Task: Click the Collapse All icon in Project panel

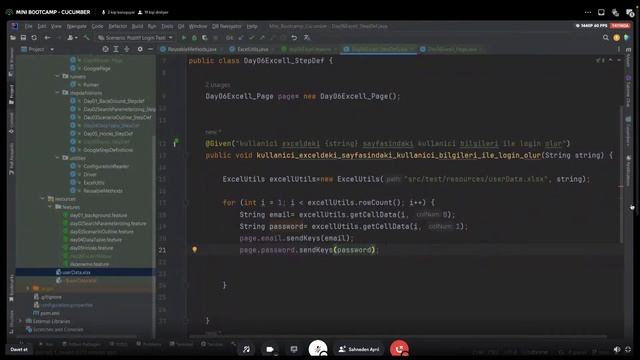Action: point(127,49)
